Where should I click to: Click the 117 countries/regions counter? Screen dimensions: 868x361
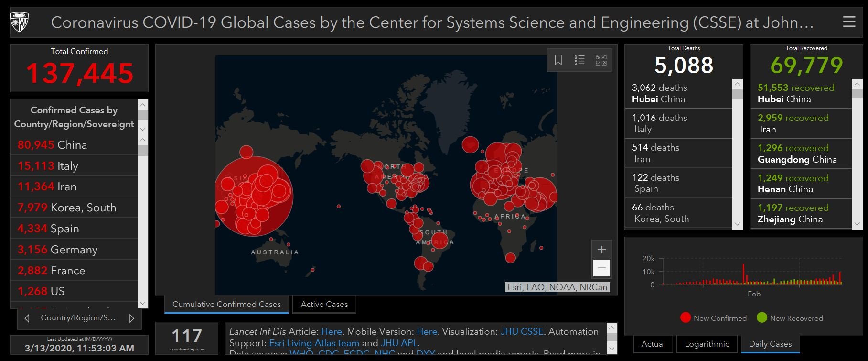click(x=187, y=339)
